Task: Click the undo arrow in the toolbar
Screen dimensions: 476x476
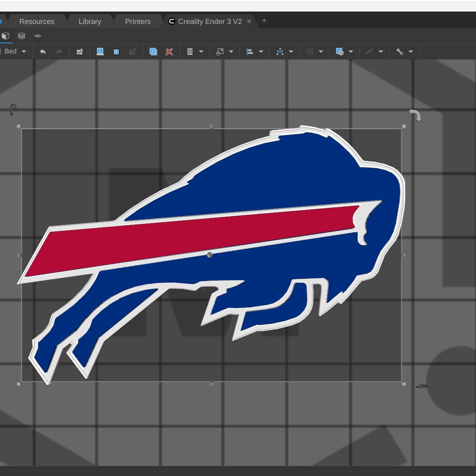Action: [43, 52]
